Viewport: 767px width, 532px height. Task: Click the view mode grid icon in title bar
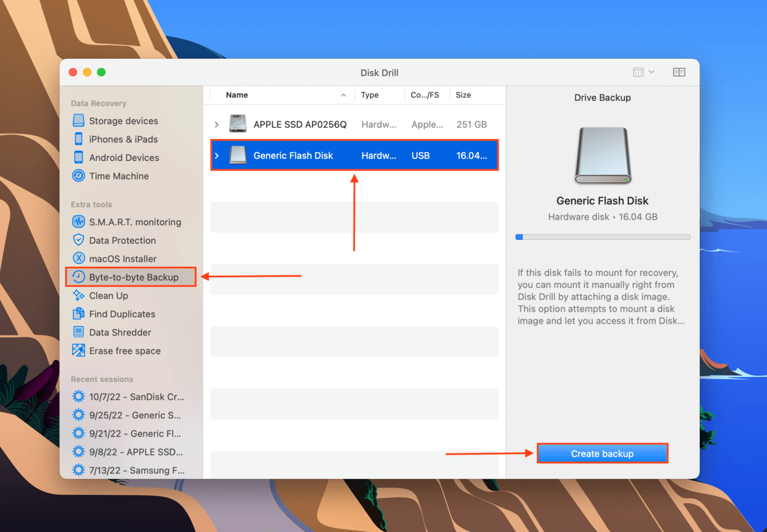coord(639,72)
